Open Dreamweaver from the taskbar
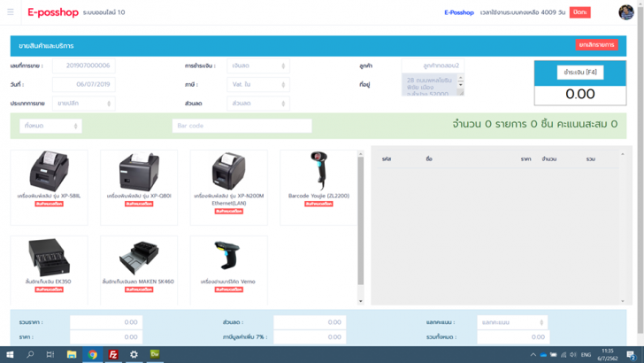 click(155, 354)
